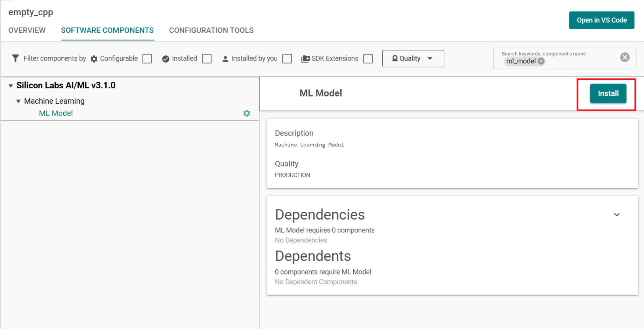The width and height of the screenshot is (644, 329).
Task: Install the ML Model component
Action: [x=608, y=93]
